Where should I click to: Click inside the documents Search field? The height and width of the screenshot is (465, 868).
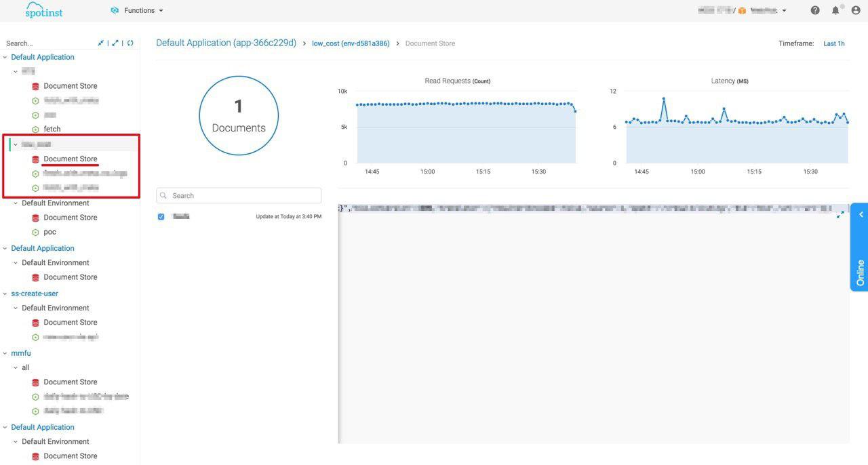[x=237, y=195]
